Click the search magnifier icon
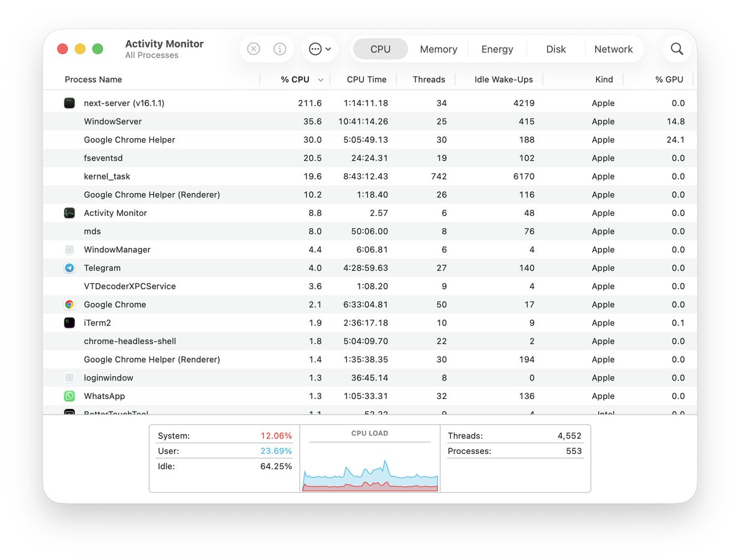 pos(677,49)
